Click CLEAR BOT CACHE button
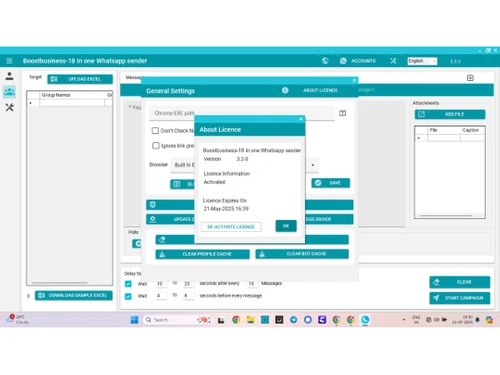 coord(302,254)
